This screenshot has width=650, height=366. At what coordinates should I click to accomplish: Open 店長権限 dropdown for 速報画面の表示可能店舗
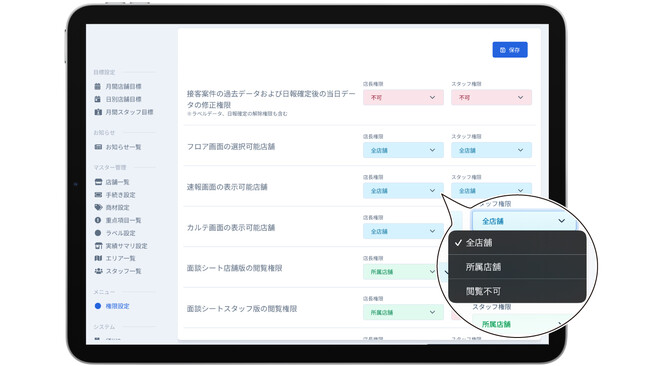(403, 191)
